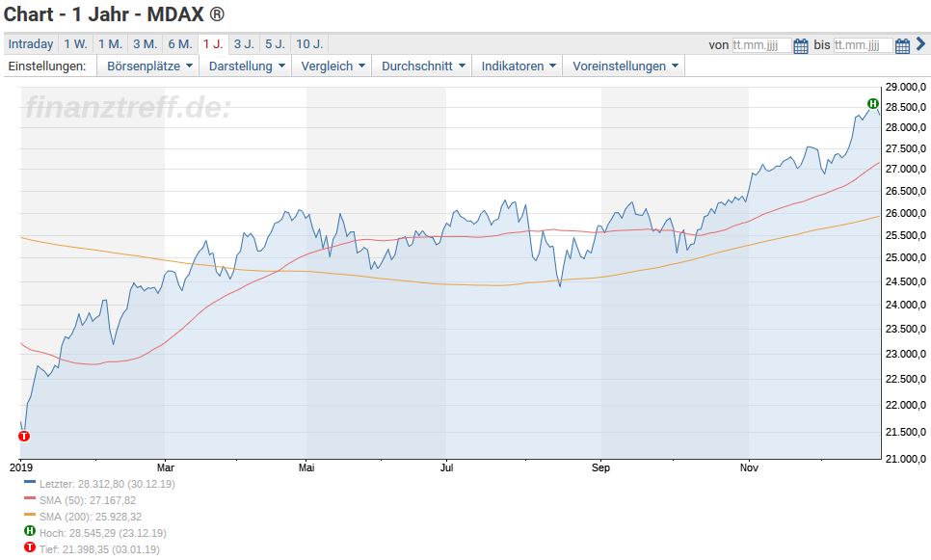This screenshot has width=931, height=560.
Task: Open the Börsenplätze dropdown
Action: click(x=149, y=66)
